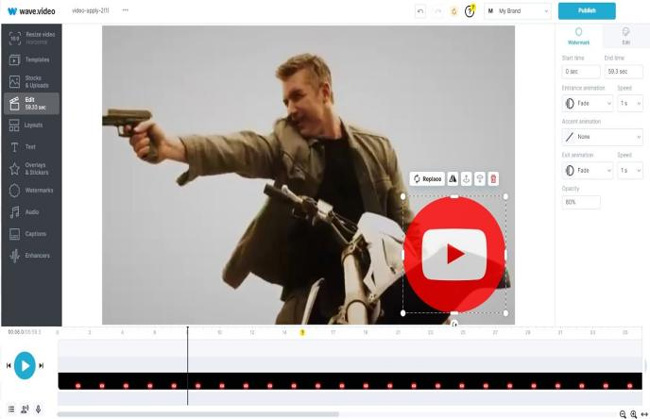The width and height of the screenshot is (650, 419).
Task: Open the Resize video panel
Action: [x=32, y=38]
